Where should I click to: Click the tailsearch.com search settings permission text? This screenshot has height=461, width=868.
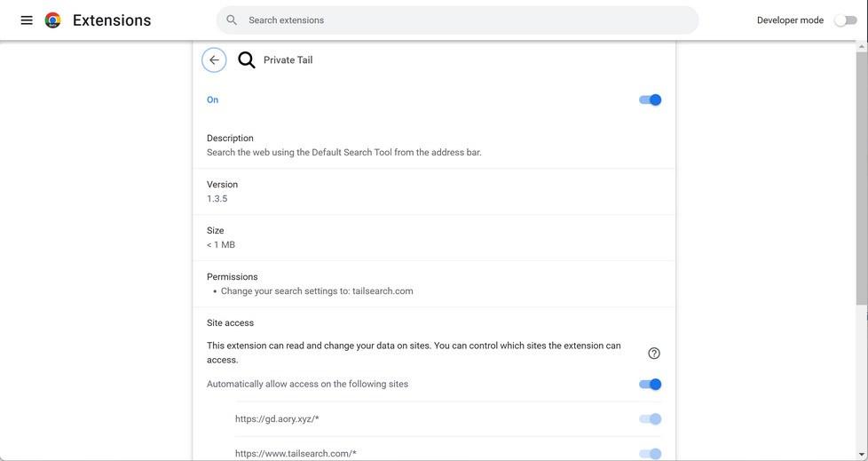coord(317,290)
